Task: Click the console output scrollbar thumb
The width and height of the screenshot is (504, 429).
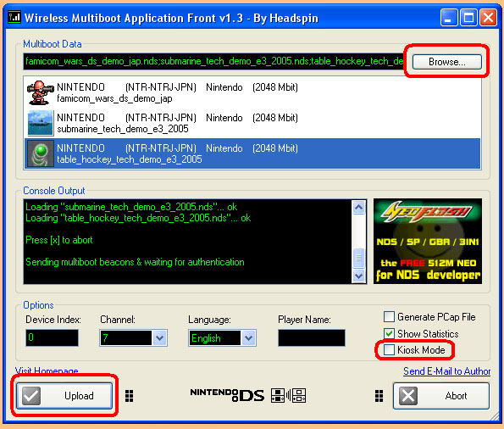Action: click(x=358, y=258)
